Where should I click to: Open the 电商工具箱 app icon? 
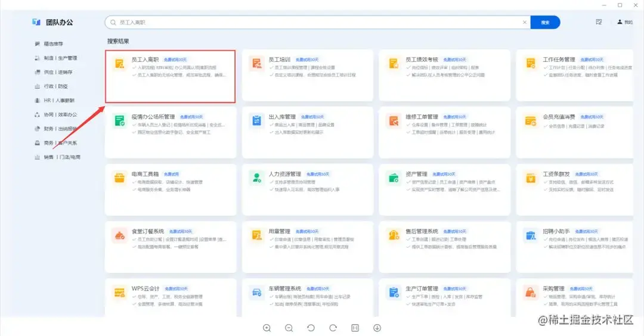pos(119,178)
